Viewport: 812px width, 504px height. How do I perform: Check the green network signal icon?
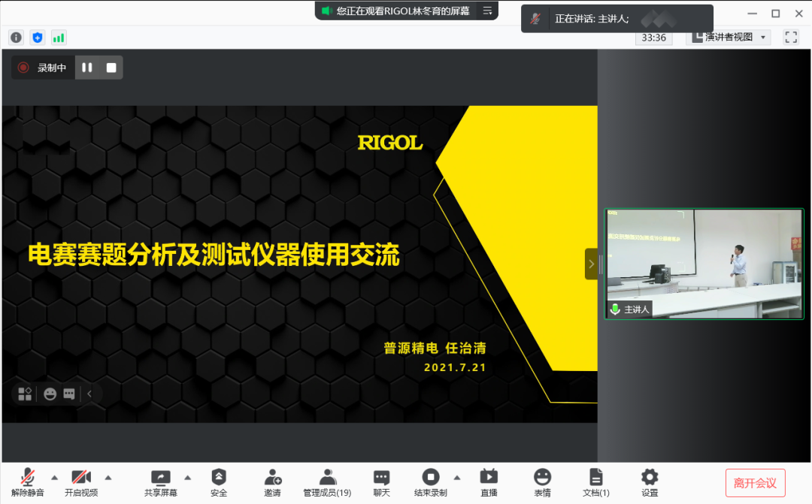(x=59, y=37)
